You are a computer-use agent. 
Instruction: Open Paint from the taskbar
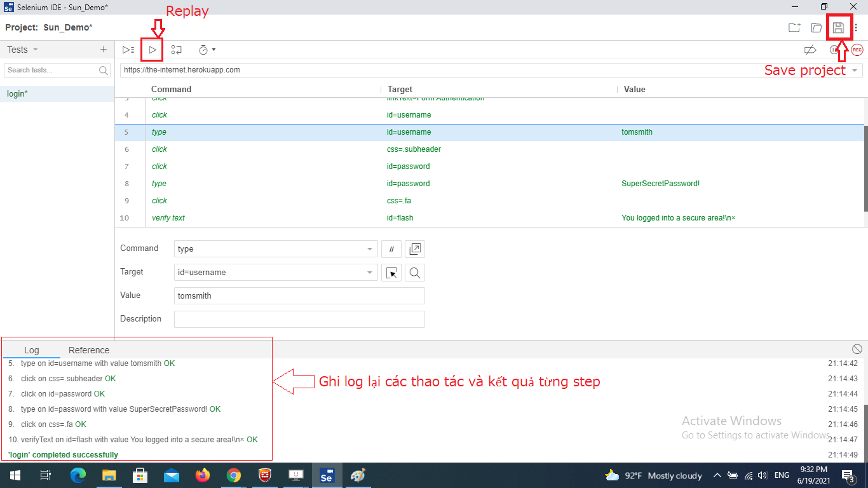[x=358, y=475]
